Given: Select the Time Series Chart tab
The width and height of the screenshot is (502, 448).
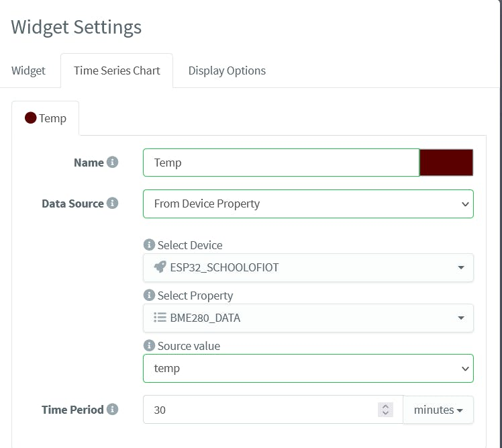Looking at the screenshot, I should [117, 71].
